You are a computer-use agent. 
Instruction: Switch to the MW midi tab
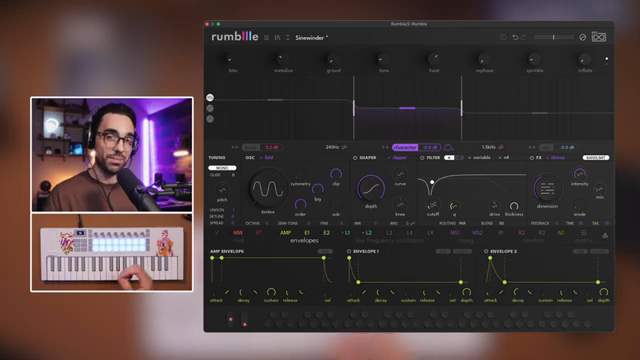(238, 233)
